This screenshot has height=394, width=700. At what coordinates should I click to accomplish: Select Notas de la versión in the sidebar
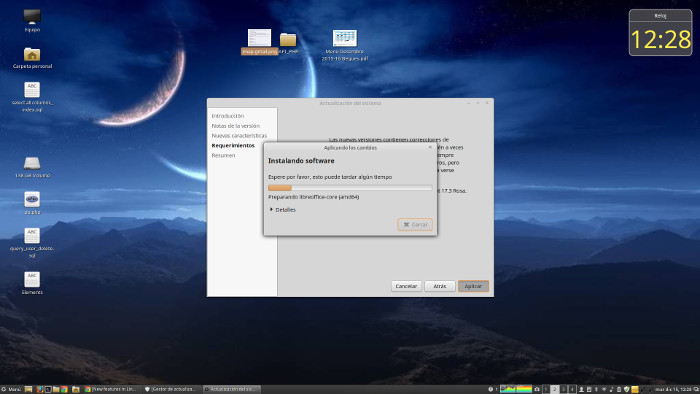click(235, 126)
